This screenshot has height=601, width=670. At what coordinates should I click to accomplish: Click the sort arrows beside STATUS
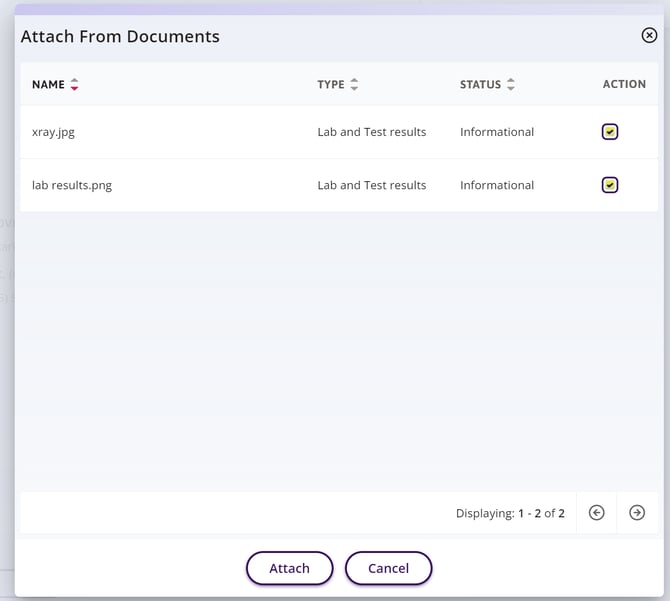(511, 85)
